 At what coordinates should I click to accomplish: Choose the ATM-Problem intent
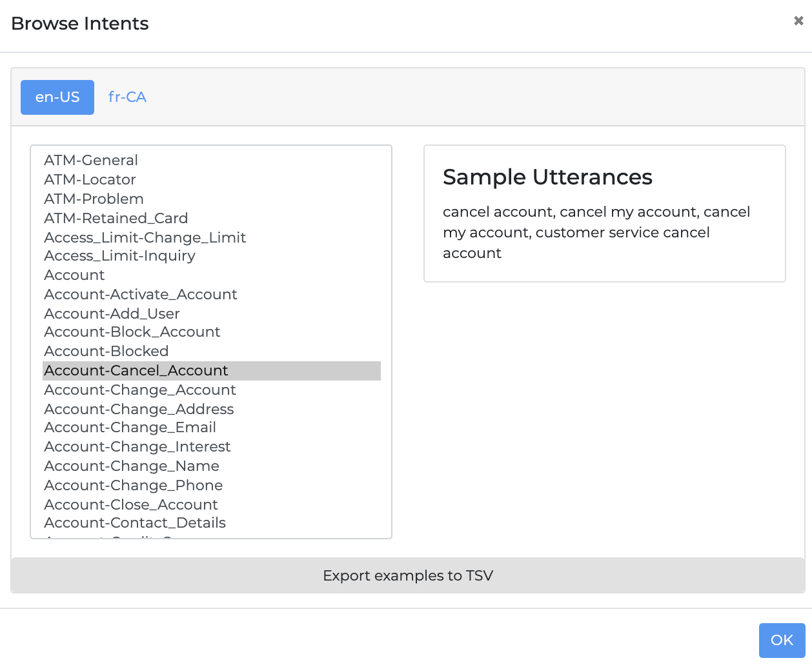(x=94, y=199)
